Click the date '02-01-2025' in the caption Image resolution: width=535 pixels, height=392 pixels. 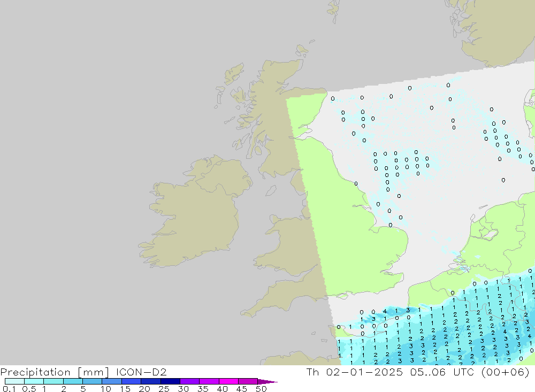[x=364, y=372]
